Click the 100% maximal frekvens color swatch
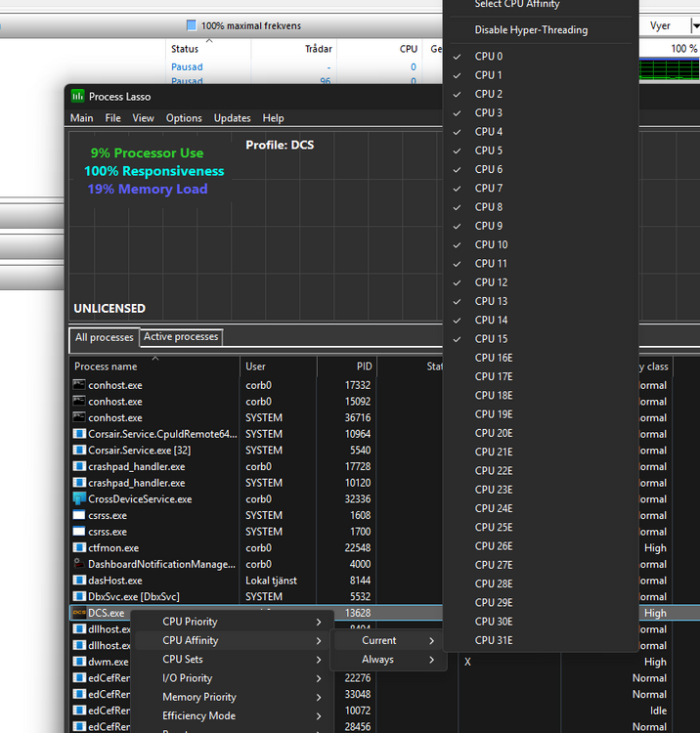Screen dimensions: 700x733 [192, 25]
